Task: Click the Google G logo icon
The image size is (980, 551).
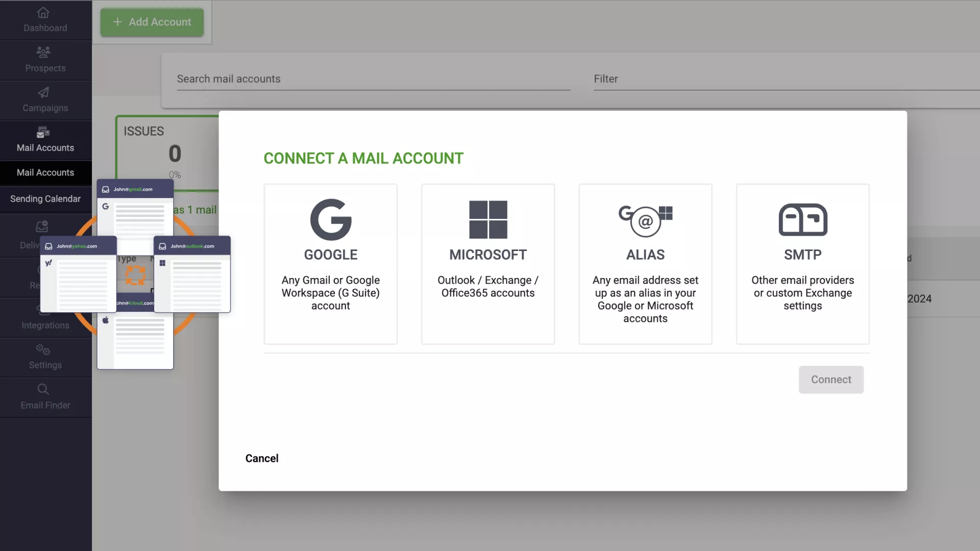Action: click(x=331, y=219)
